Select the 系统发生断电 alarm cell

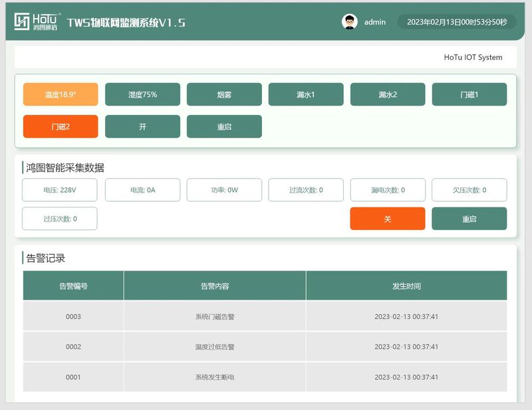215,377
